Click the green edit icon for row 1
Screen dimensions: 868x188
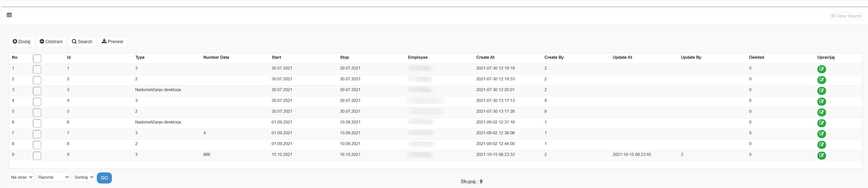(x=821, y=69)
